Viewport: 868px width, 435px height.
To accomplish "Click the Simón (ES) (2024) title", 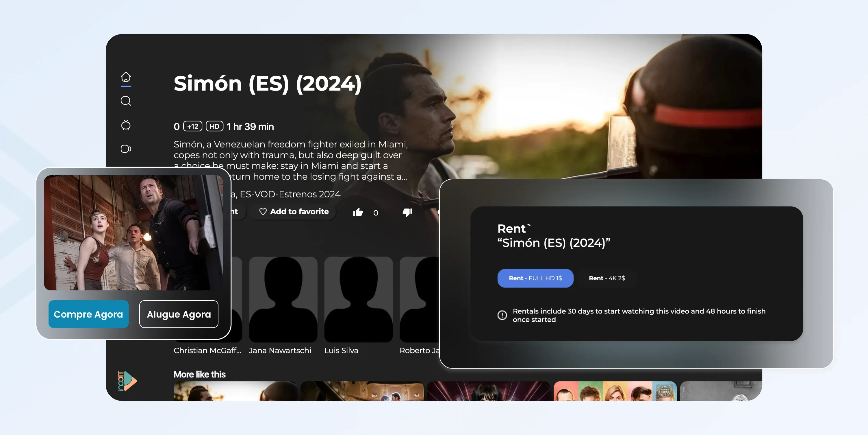I will [268, 84].
